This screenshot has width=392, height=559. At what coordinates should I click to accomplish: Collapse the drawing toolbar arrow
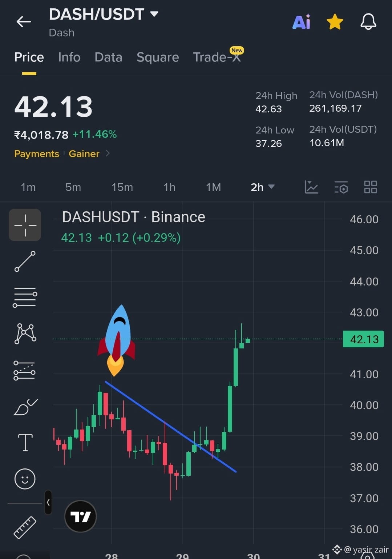(x=48, y=502)
